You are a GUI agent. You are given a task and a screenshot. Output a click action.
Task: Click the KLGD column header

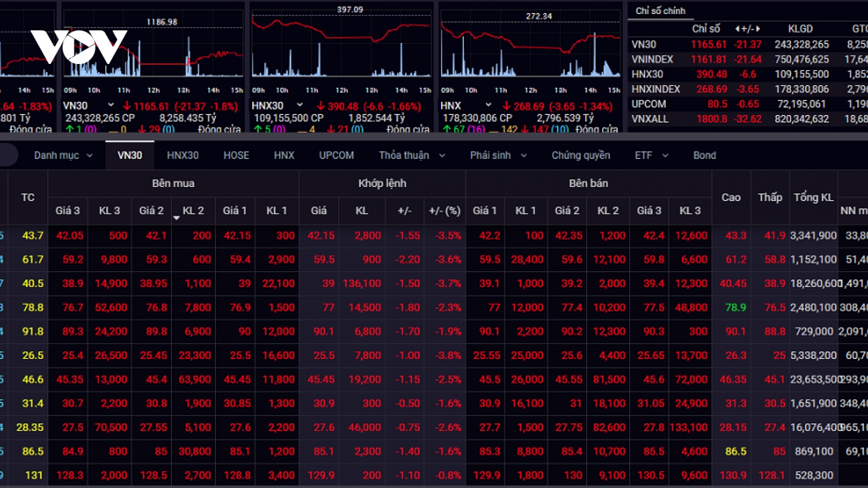pyautogui.click(x=800, y=29)
